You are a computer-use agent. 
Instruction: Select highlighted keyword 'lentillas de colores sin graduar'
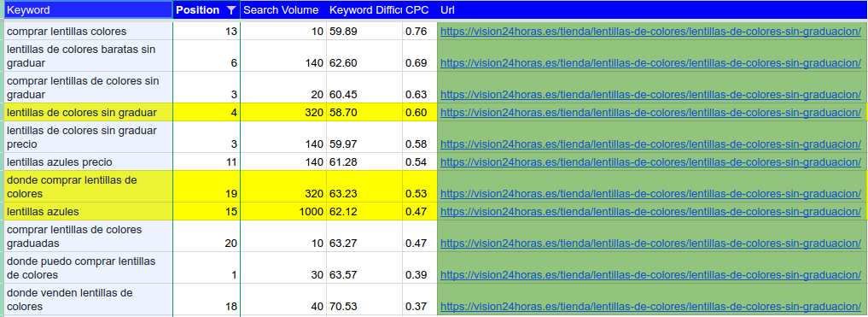(89, 113)
